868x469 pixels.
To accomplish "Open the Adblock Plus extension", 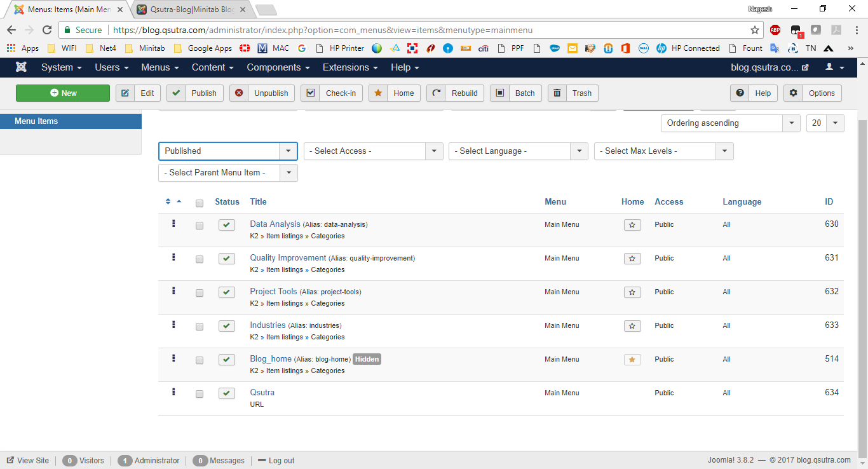I will click(x=775, y=30).
